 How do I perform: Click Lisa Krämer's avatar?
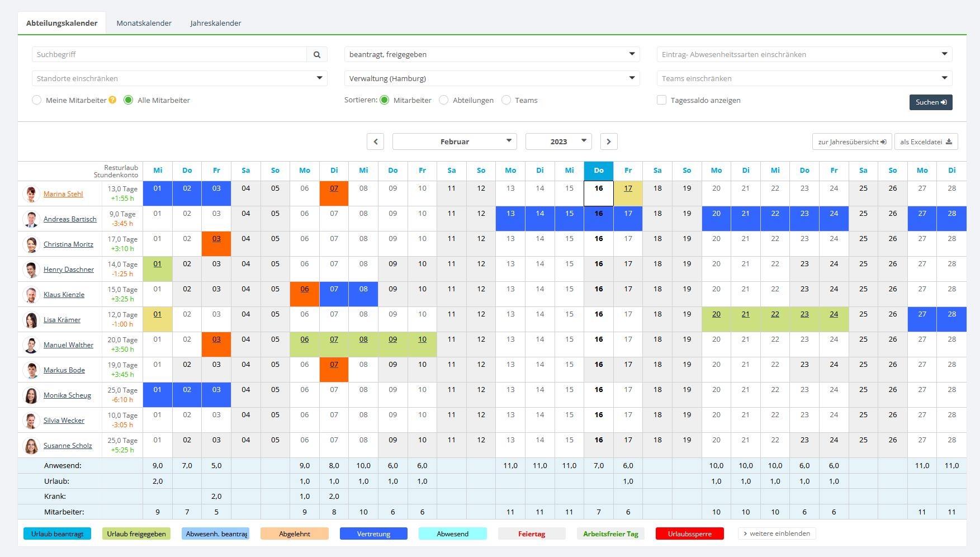pyautogui.click(x=31, y=320)
